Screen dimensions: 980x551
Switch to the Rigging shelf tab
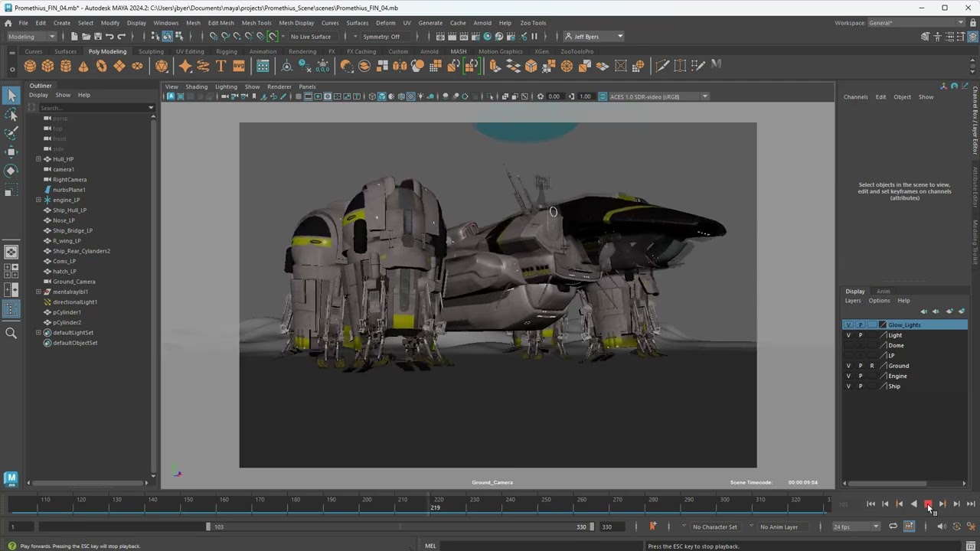click(x=227, y=51)
